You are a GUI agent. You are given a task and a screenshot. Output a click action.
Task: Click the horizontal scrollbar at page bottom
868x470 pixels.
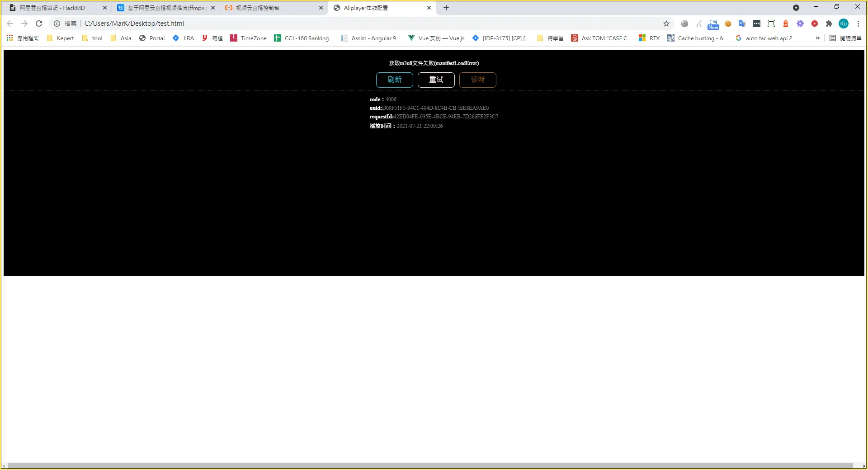pos(429,465)
